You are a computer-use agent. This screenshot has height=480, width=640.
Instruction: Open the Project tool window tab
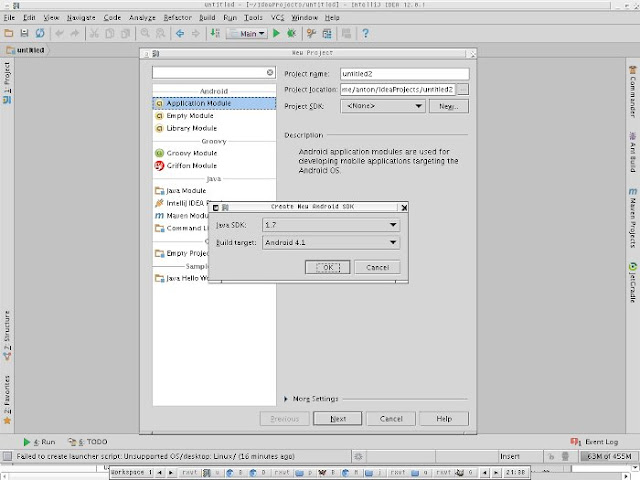[7, 83]
